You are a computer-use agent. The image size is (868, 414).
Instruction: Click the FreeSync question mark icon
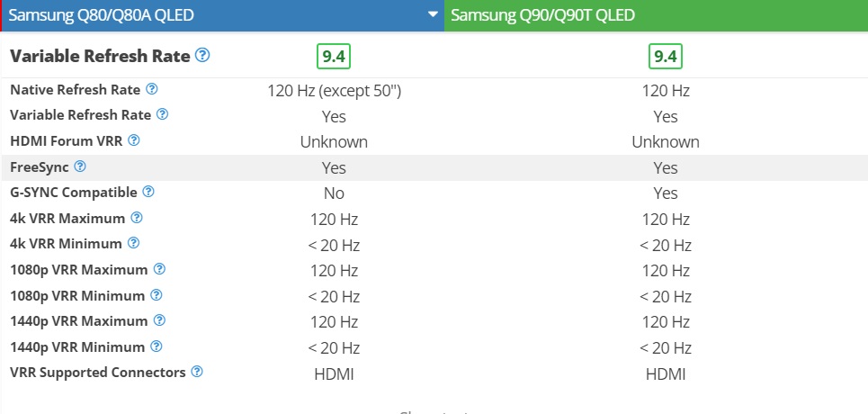click(80, 166)
